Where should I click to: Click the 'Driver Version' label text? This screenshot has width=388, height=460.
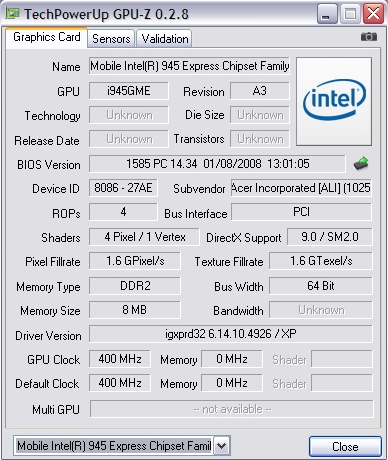pyautogui.click(x=48, y=336)
